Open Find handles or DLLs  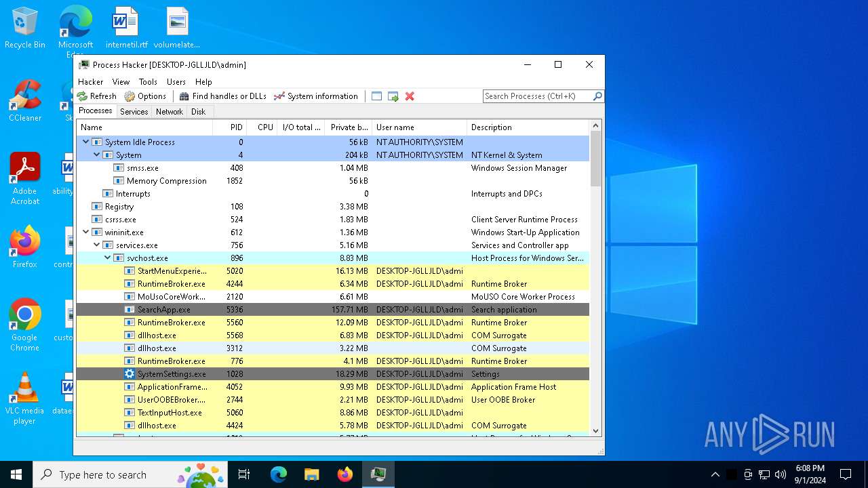[x=223, y=96]
